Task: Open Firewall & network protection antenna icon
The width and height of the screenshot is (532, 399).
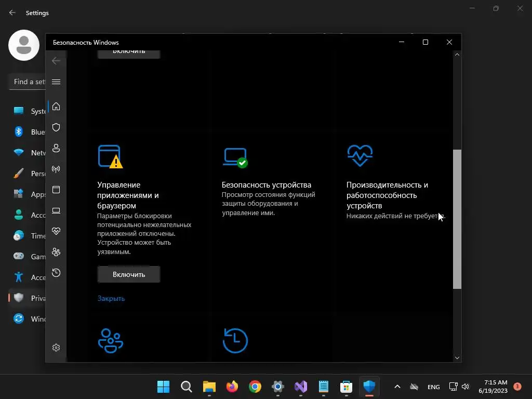Action: tap(56, 169)
